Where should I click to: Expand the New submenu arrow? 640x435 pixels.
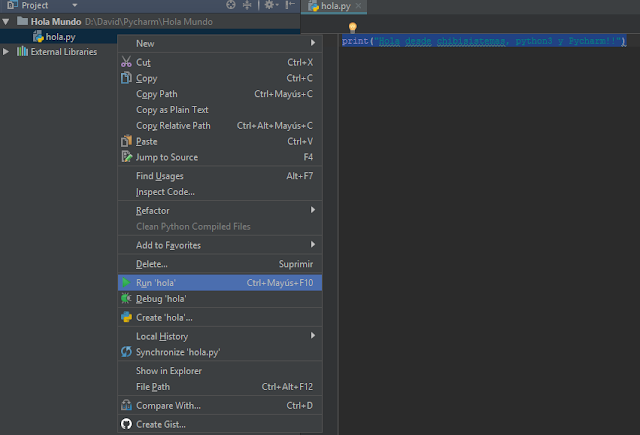(x=313, y=42)
